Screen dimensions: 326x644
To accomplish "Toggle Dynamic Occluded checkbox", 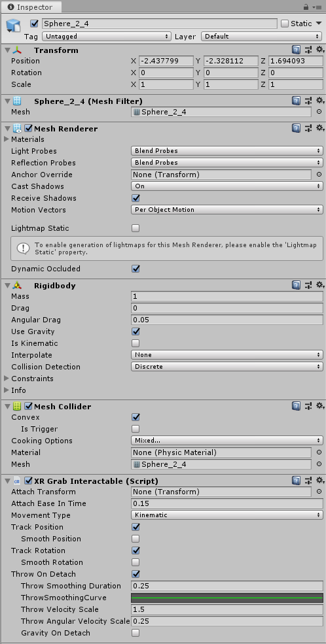I will (136, 269).
